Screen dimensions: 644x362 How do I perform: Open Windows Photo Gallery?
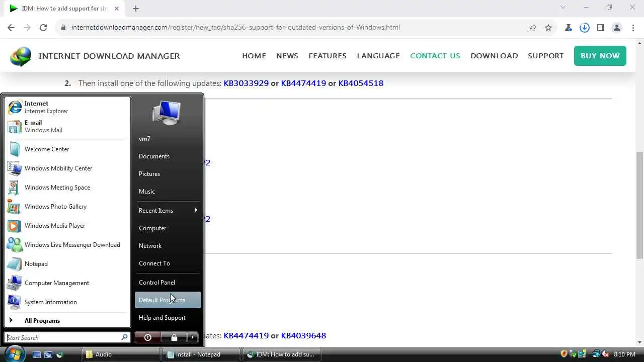pyautogui.click(x=67, y=207)
